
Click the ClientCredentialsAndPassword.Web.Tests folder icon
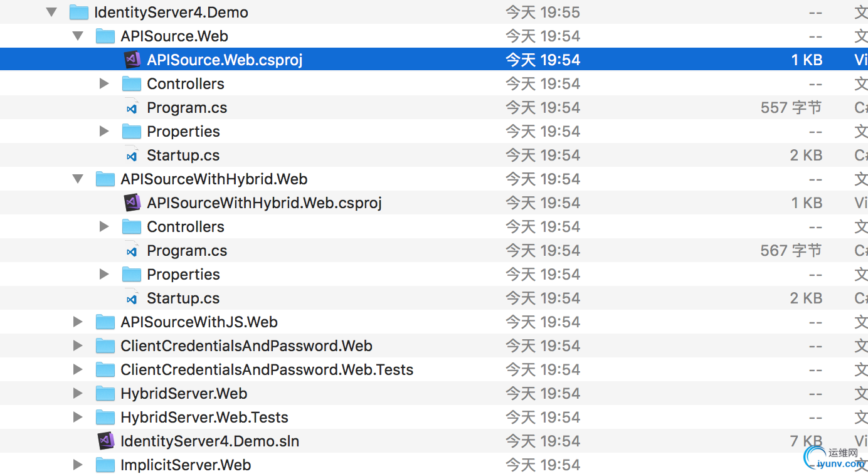[105, 369]
